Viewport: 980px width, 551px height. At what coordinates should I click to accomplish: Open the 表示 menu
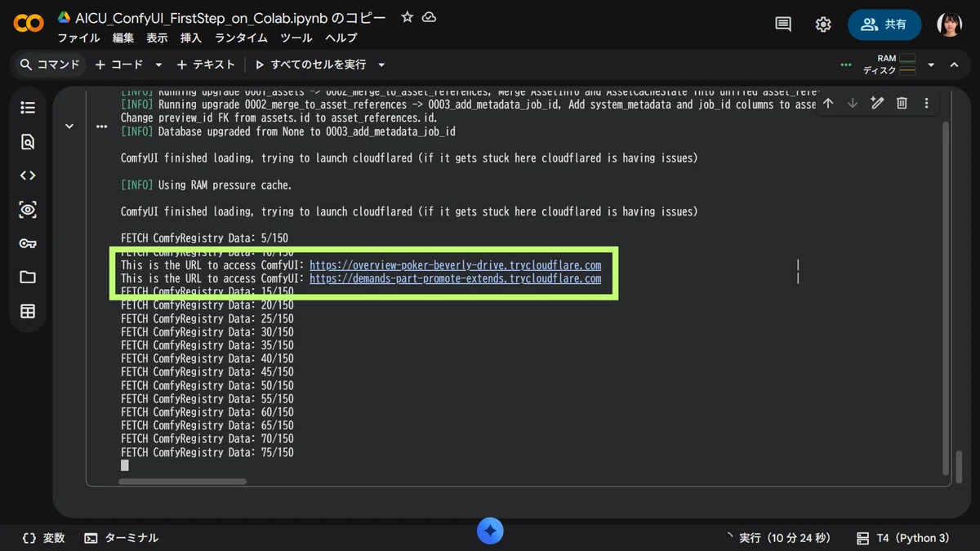point(158,38)
